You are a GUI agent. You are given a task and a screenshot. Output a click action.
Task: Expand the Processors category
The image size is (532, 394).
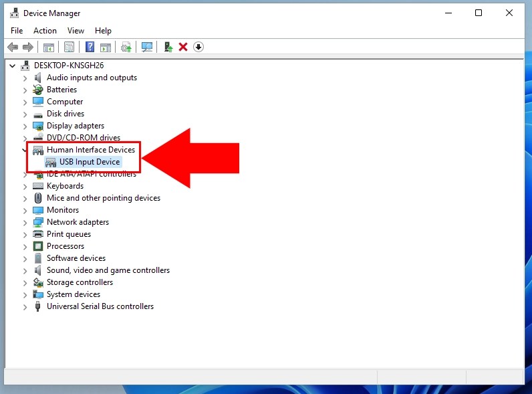(x=25, y=247)
